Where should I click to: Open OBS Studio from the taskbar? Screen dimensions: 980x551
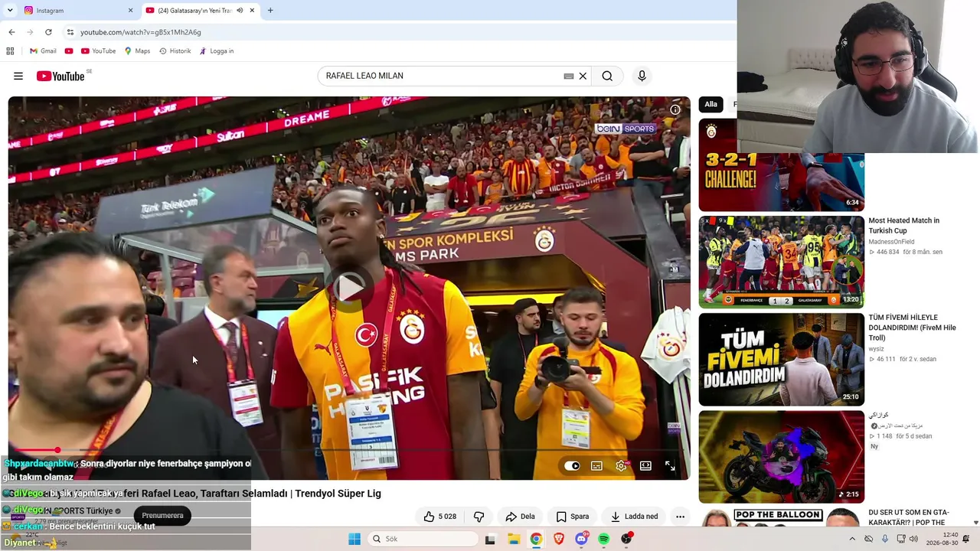[627, 539]
